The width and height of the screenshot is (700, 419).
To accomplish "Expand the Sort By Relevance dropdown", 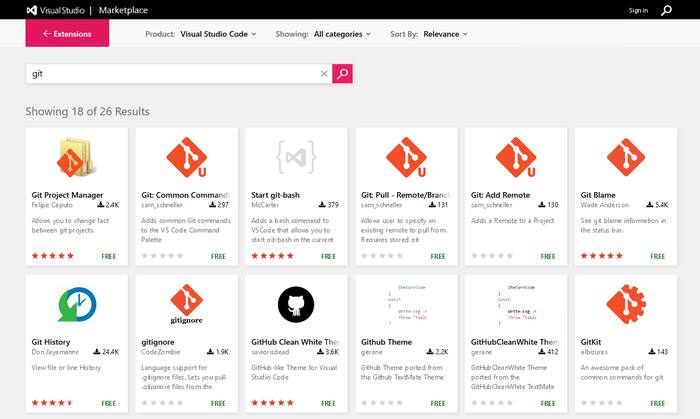I will [446, 34].
